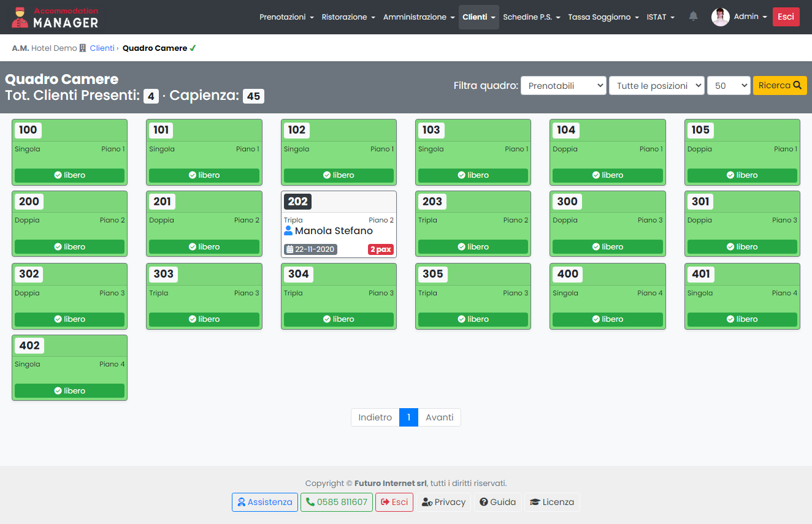Click the building icon next to Hotel Demo
Image resolution: width=812 pixels, height=524 pixels.
(x=83, y=48)
